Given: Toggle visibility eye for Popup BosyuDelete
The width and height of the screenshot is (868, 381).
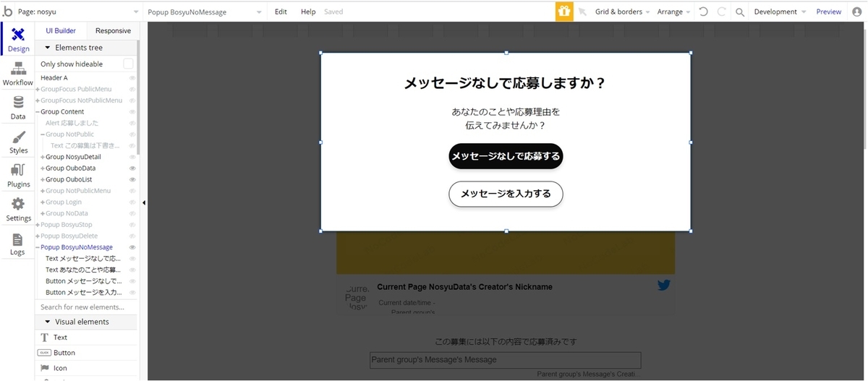Looking at the screenshot, I should [132, 236].
